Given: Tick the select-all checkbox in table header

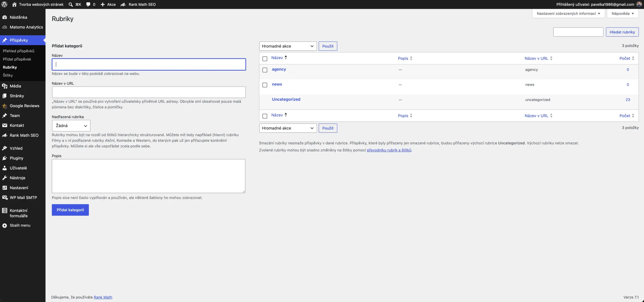Looking at the screenshot, I should 265,59.
